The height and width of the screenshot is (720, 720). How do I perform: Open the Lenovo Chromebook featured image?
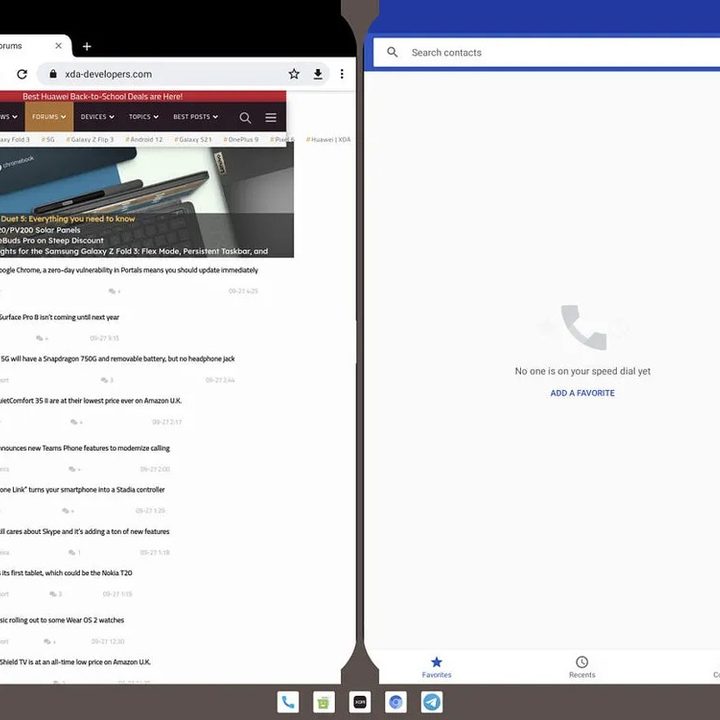[147, 180]
